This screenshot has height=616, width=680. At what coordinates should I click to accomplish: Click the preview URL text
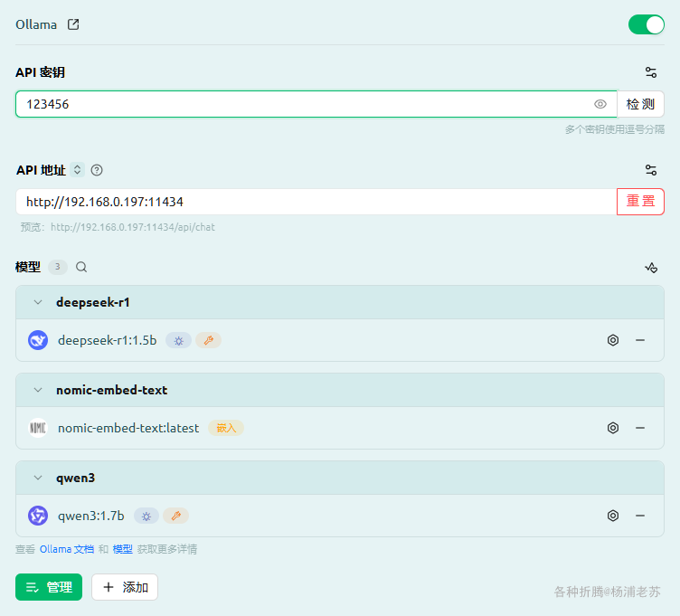133,227
